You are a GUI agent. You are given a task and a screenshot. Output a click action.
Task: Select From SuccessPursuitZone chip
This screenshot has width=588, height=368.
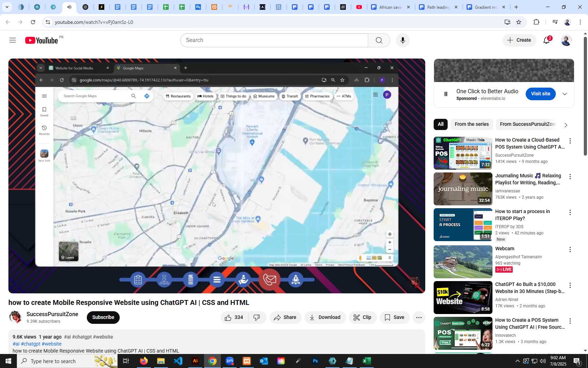[x=527, y=124]
